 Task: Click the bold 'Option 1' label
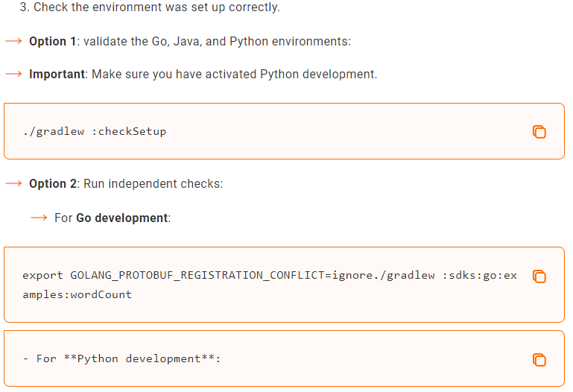click(x=52, y=42)
